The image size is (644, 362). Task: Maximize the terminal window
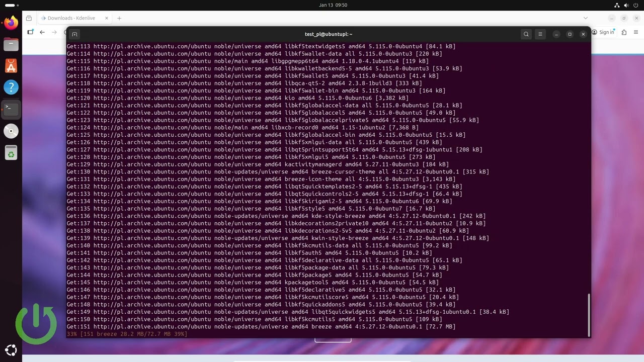[x=570, y=34]
